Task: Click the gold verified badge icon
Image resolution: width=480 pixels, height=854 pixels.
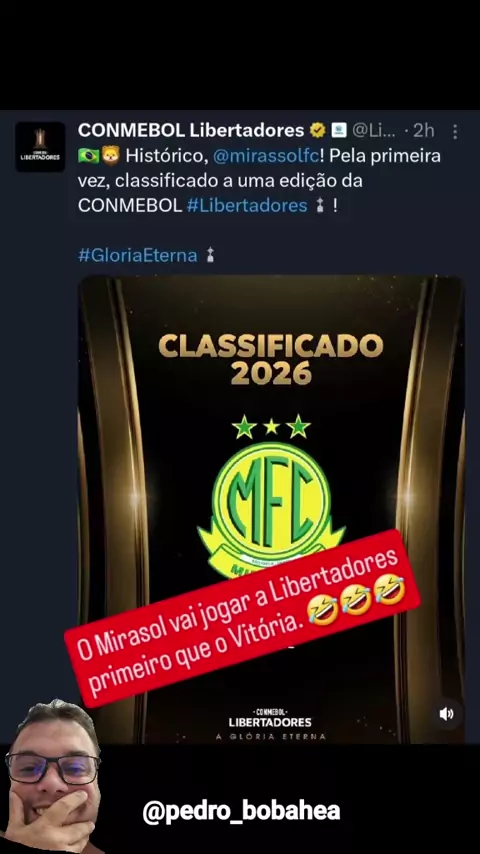Action: click(x=318, y=131)
